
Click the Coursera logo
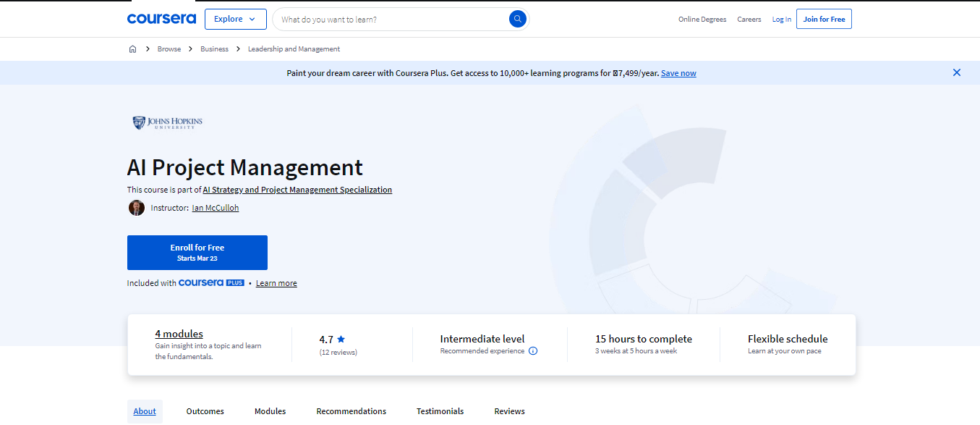point(161,19)
